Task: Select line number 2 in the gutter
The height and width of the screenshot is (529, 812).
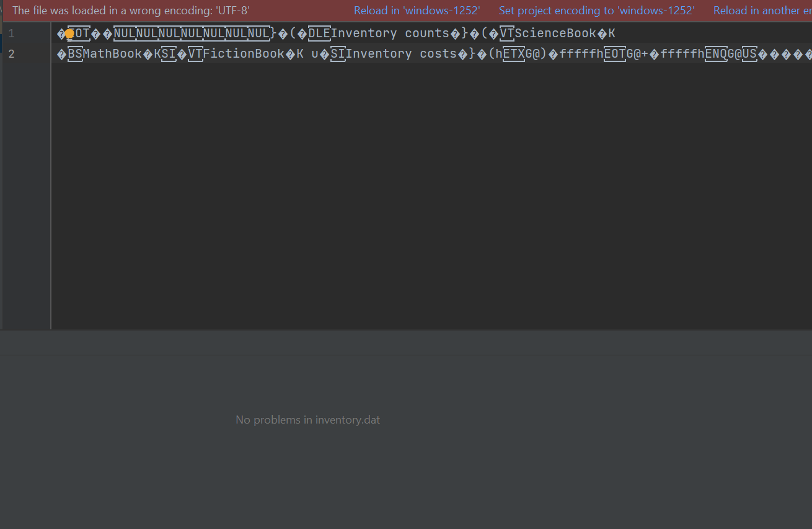Action: pyautogui.click(x=11, y=53)
